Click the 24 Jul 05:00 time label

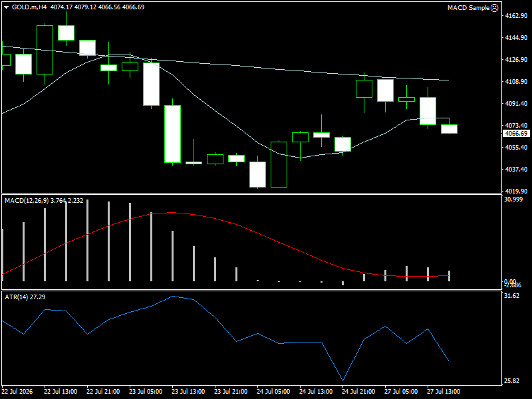tap(273, 392)
